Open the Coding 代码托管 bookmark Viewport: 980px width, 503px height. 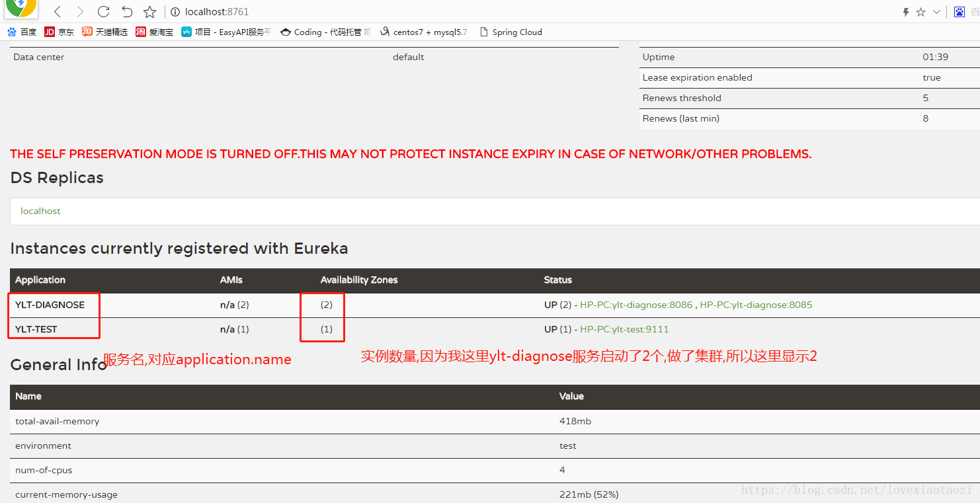click(325, 32)
